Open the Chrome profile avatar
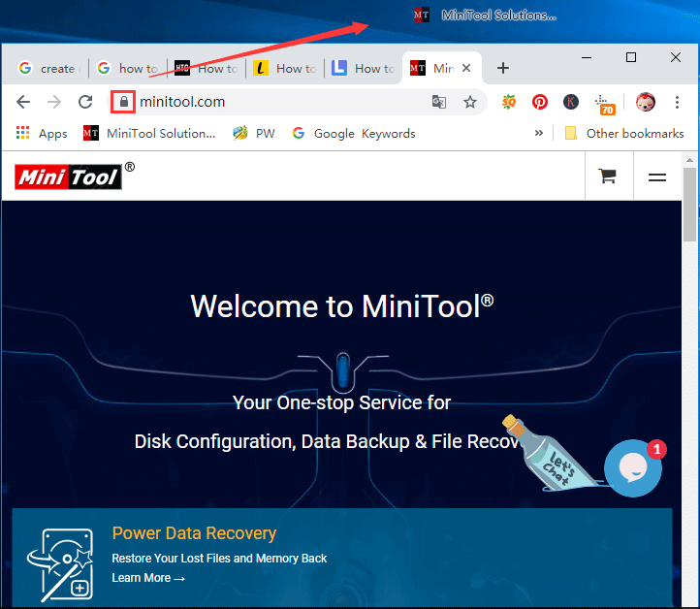 (646, 102)
